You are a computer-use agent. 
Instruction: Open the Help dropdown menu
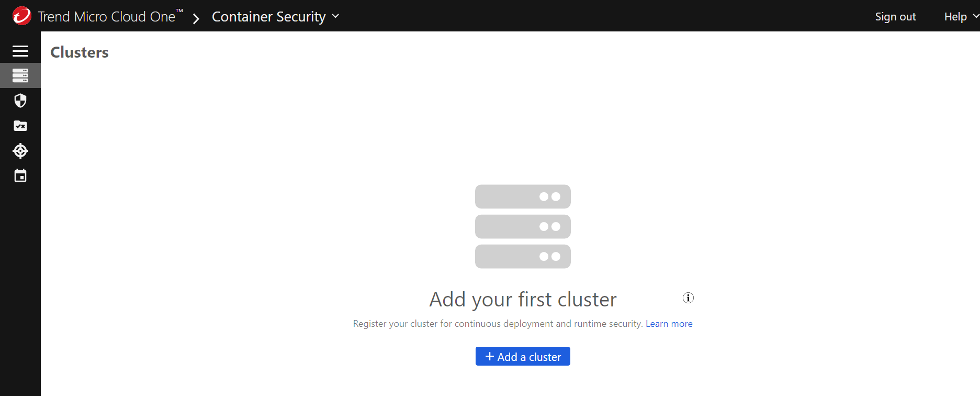[961, 17]
